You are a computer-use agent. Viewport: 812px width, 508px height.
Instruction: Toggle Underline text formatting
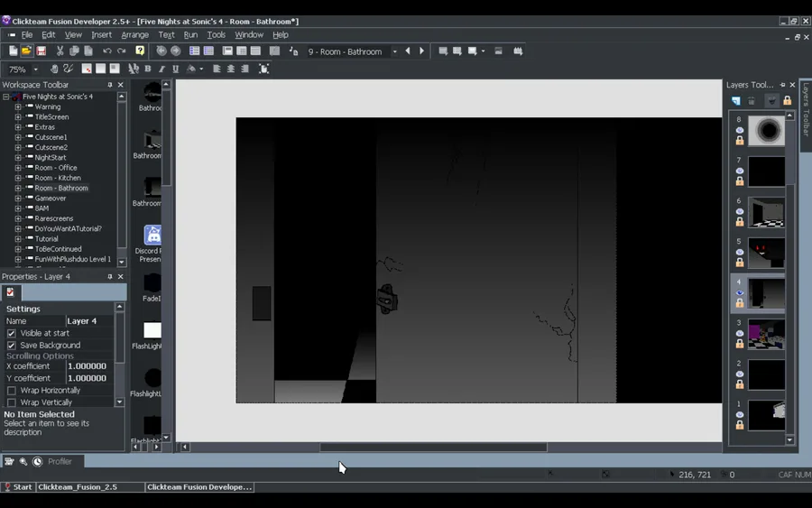pos(176,69)
